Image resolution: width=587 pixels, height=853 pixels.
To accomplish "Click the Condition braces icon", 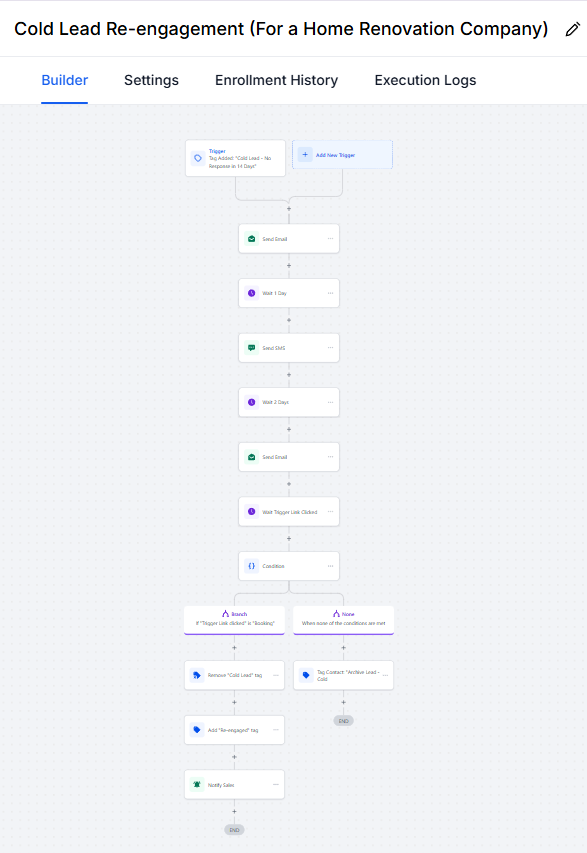I will pos(251,566).
